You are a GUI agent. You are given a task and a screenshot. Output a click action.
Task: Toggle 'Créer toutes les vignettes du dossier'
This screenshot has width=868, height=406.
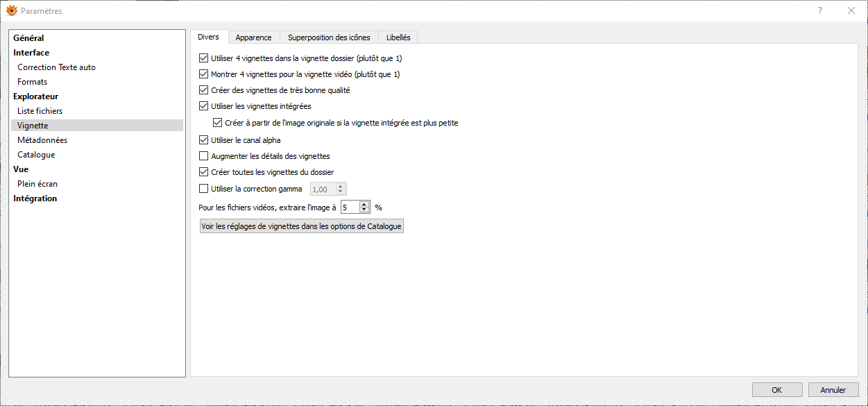(x=203, y=172)
